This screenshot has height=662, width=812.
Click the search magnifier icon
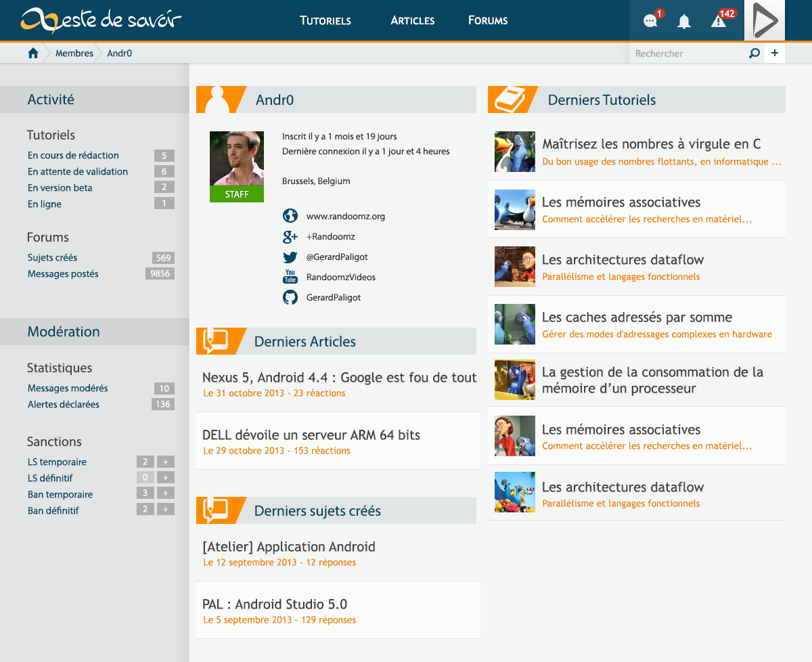754,53
